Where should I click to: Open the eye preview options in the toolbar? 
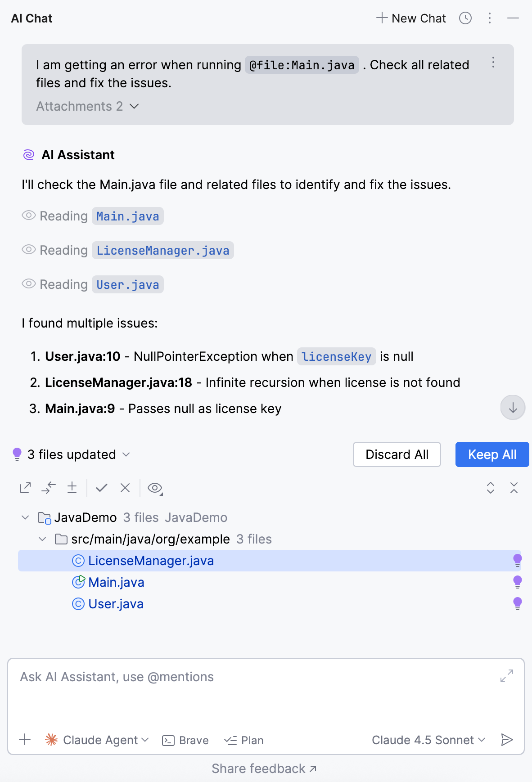(x=153, y=489)
